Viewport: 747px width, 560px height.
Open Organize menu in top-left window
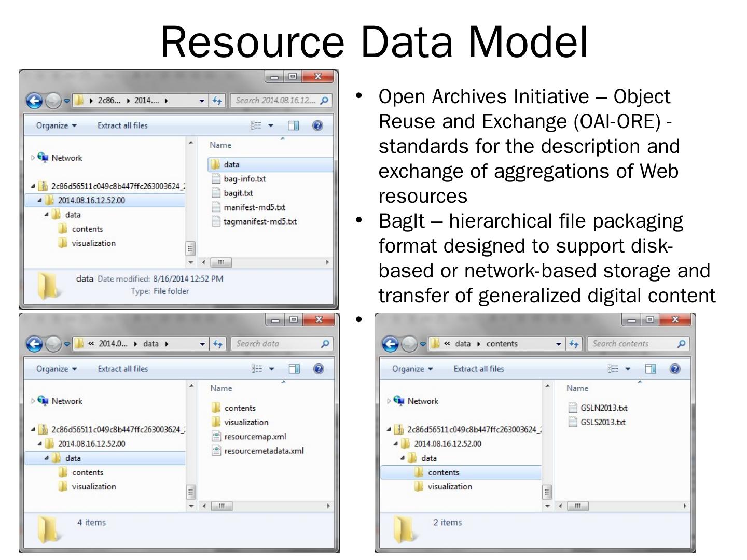coord(56,125)
